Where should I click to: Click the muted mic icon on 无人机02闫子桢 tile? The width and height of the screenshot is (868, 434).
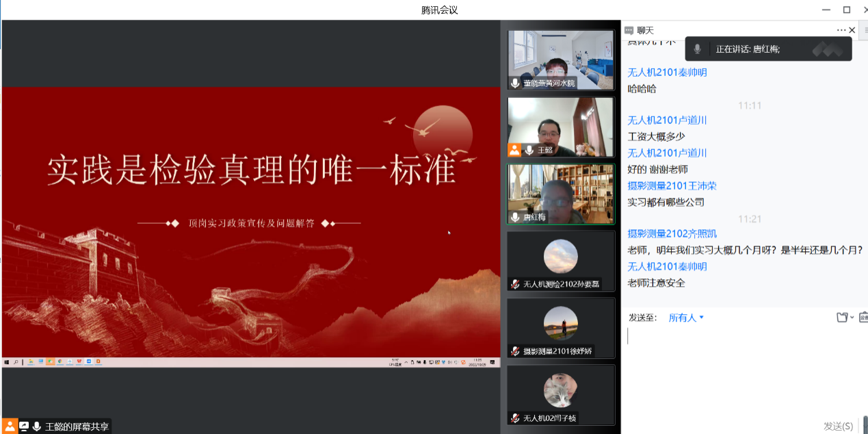coord(515,418)
